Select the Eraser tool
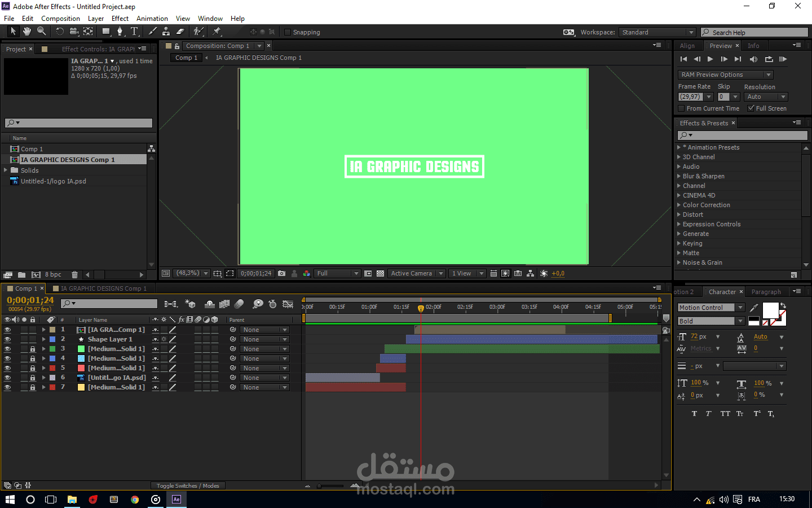 pyautogui.click(x=180, y=32)
